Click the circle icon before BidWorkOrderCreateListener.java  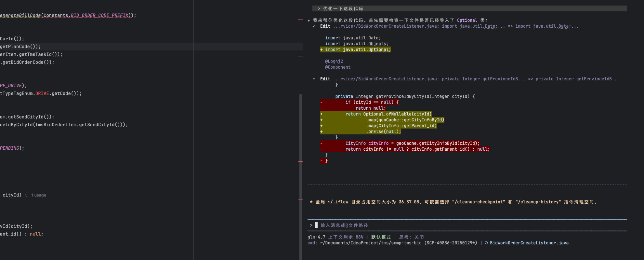click(486, 243)
